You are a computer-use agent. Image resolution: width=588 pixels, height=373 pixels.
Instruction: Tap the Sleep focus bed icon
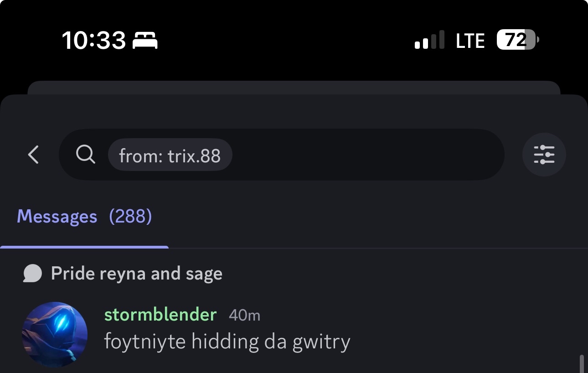(145, 41)
